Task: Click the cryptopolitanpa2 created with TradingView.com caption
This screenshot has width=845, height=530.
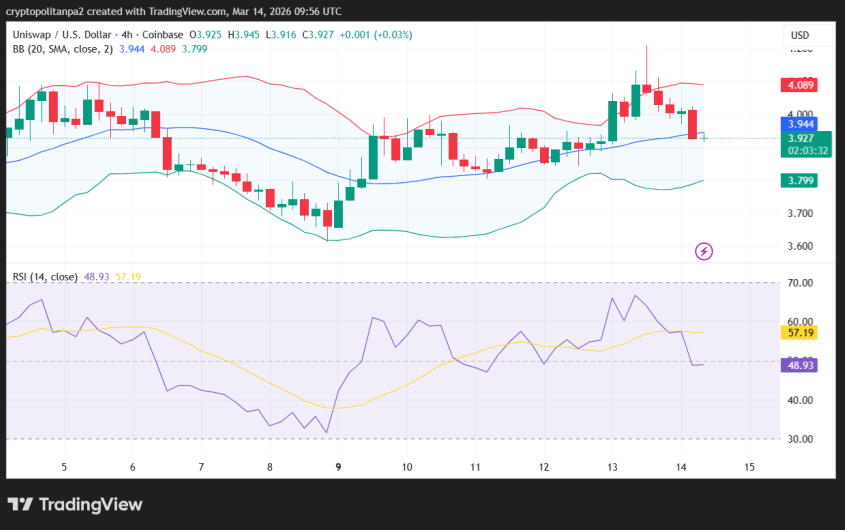Action: pos(116,11)
